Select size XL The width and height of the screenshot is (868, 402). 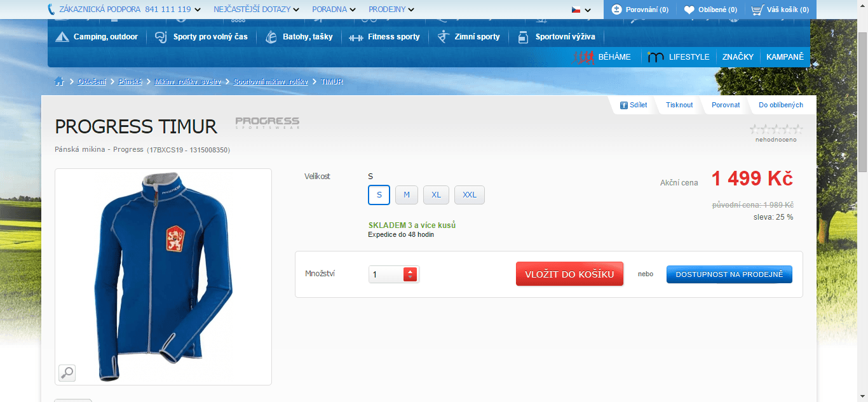tap(436, 195)
